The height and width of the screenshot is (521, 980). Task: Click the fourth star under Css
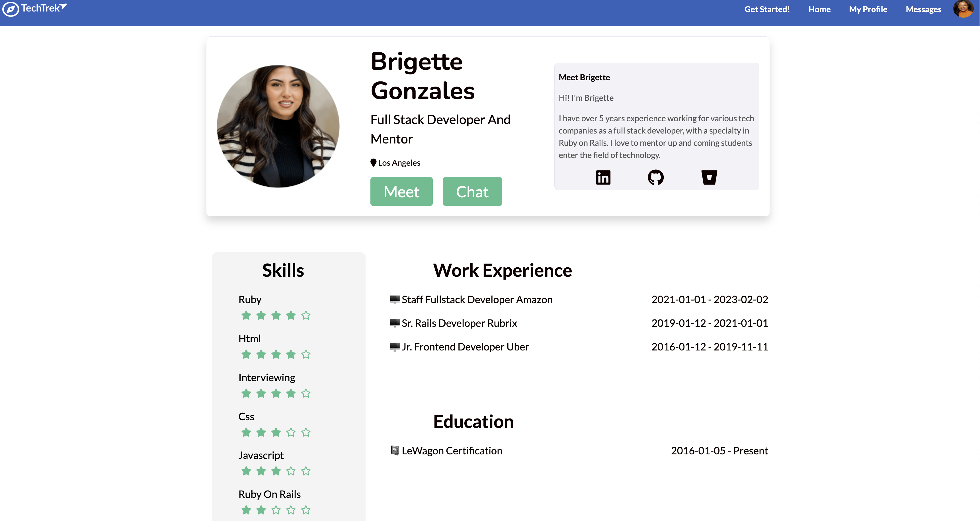click(291, 432)
